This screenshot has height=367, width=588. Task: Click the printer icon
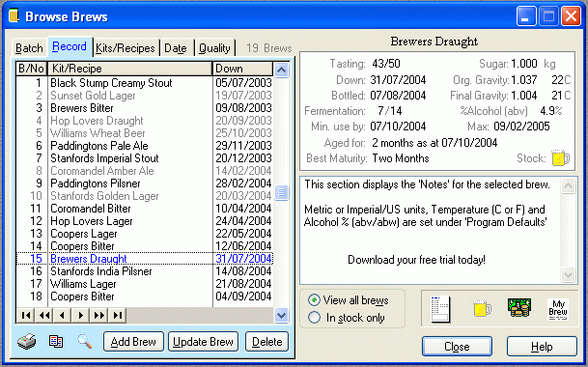point(27,342)
